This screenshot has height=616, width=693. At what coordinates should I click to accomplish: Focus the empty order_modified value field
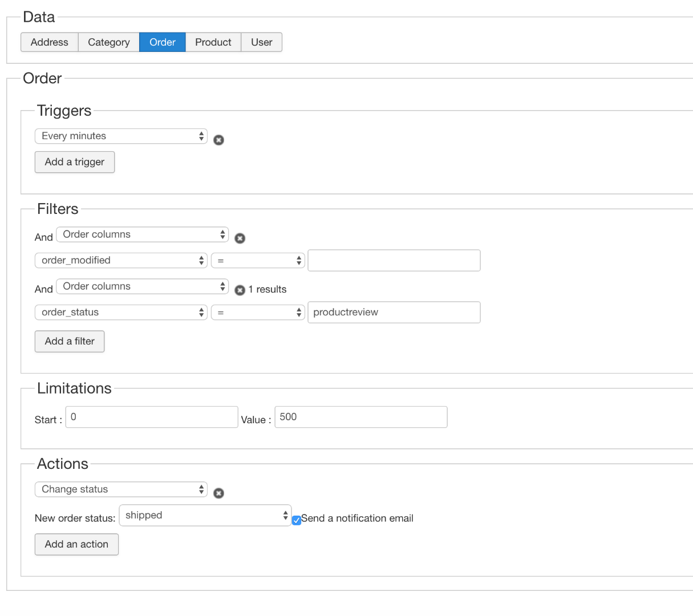click(x=394, y=260)
